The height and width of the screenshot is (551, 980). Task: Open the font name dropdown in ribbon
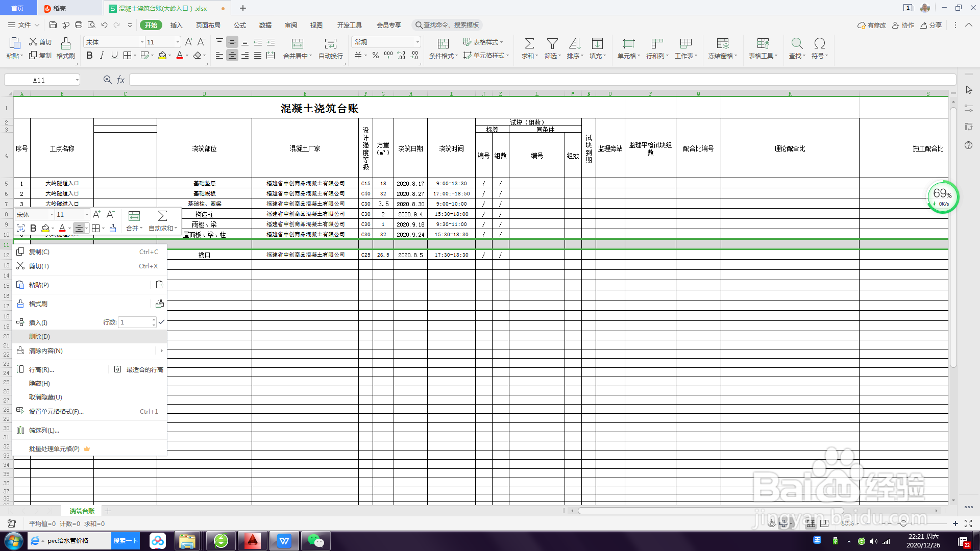142,42
